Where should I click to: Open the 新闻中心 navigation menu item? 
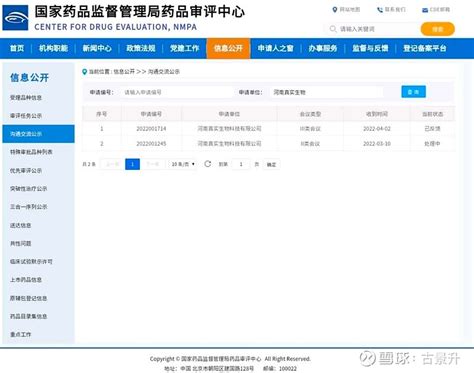coord(97,48)
